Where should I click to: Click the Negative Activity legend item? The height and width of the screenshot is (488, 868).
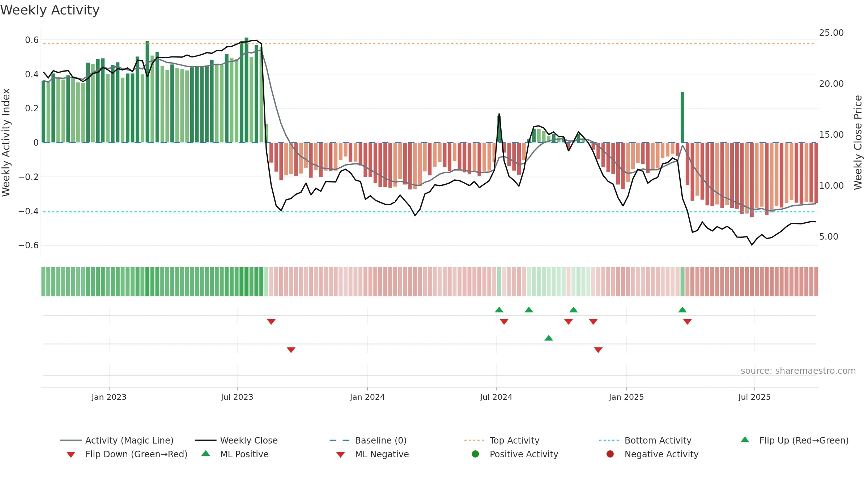tap(652, 454)
